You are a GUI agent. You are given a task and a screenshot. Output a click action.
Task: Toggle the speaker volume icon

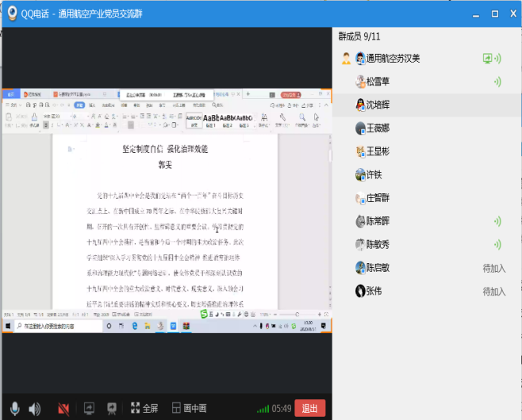pyautogui.click(x=34, y=408)
